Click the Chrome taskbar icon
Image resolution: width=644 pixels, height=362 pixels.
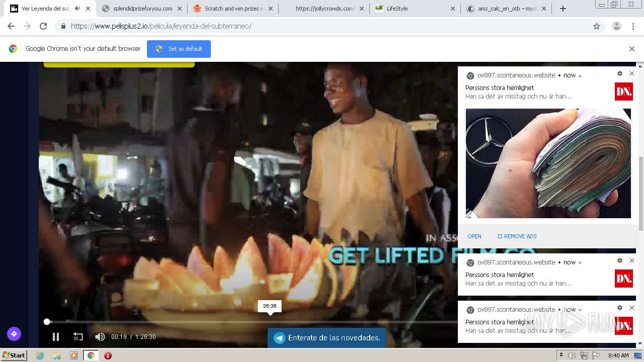click(x=91, y=355)
